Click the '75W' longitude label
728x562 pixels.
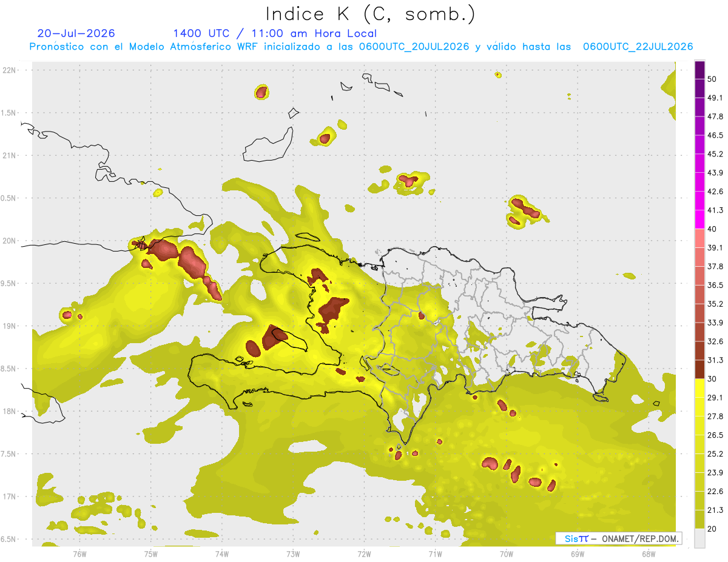click(150, 554)
